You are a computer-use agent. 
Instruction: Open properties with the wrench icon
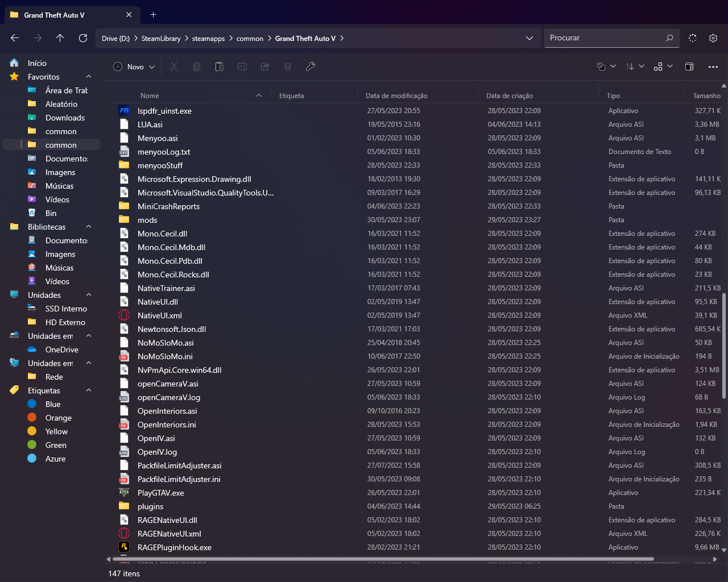point(311,66)
